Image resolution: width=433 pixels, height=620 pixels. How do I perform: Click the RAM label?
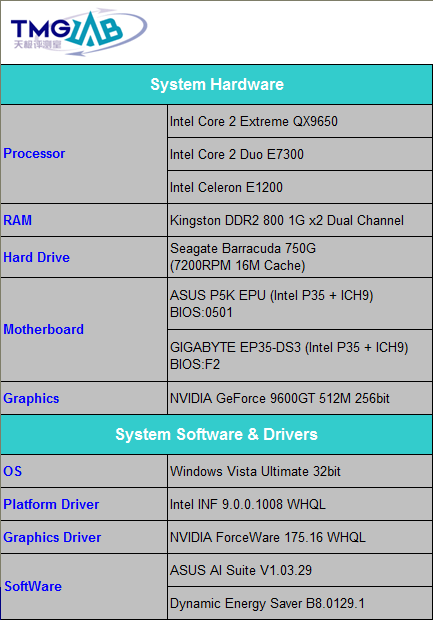[17, 220]
